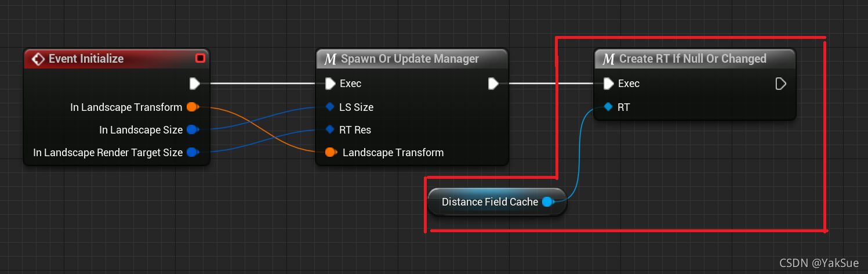Click the Event Initialize exec output pin

click(195, 84)
